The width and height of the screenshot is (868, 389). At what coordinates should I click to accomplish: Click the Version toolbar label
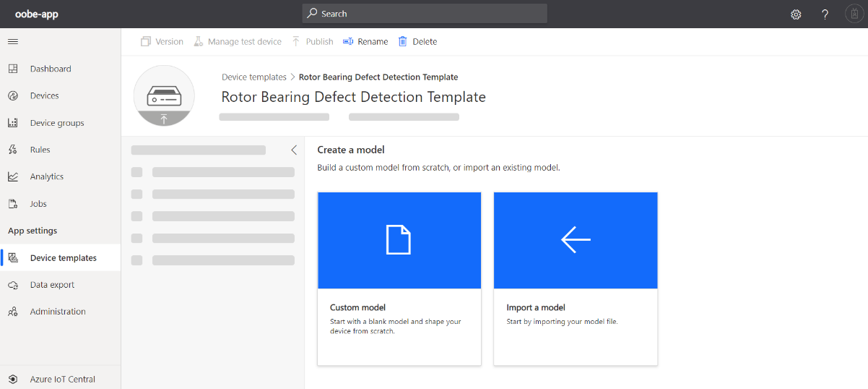click(170, 42)
